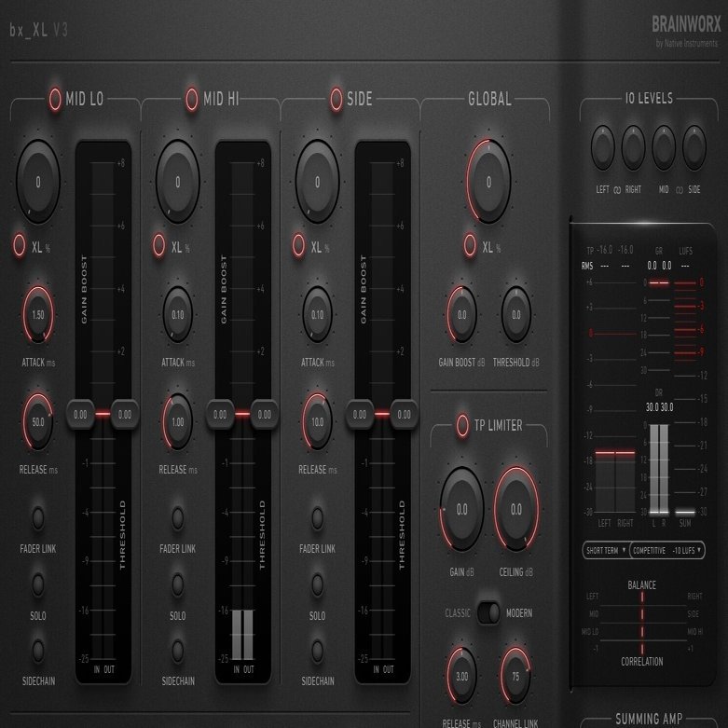Click the IO LEVELS MID knob

[664, 147]
